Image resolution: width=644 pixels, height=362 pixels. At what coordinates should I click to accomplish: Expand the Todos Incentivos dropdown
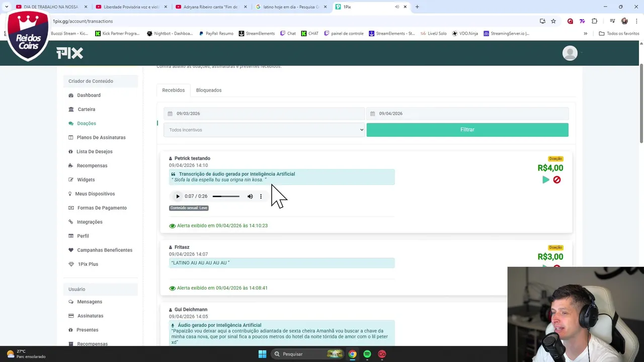click(x=264, y=130)
